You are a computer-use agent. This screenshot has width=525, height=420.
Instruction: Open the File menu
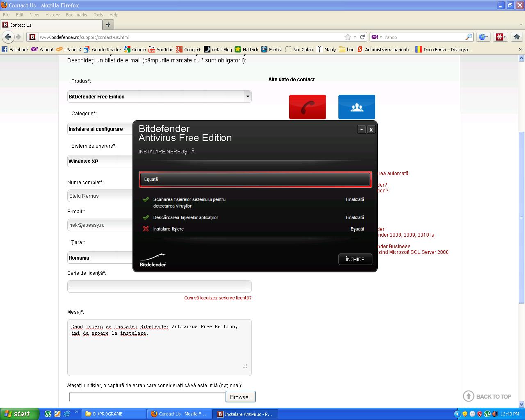6,15
